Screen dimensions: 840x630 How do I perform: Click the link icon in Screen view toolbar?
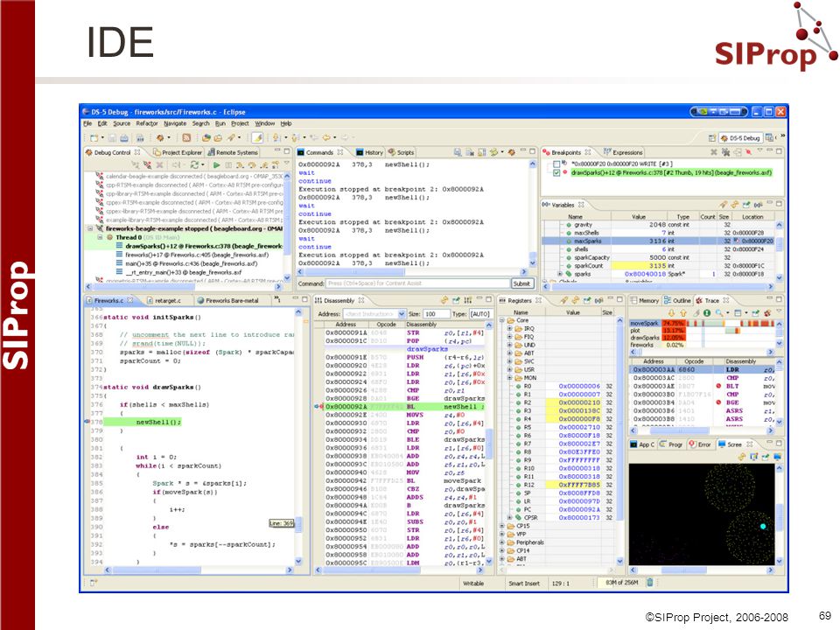pyautogui.click(x=742, y=457)
